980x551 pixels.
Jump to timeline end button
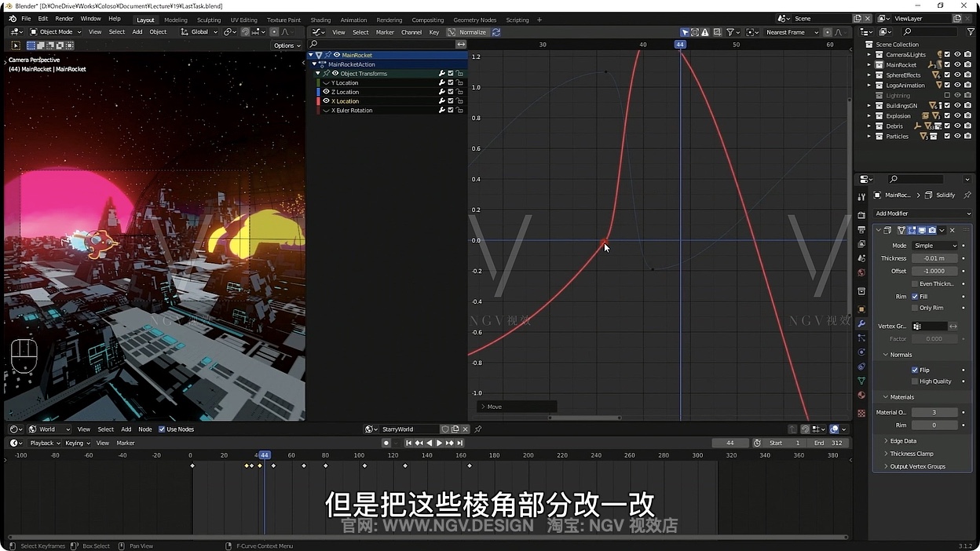pos(459,443)
